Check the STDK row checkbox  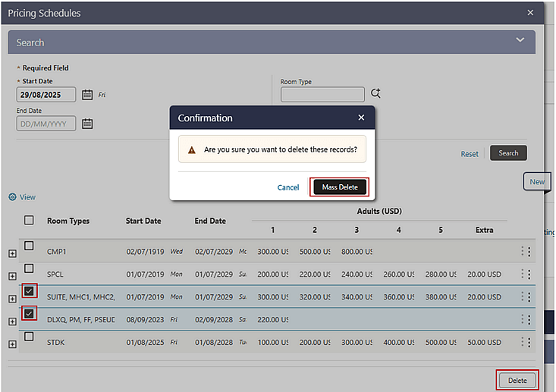pyautogui.click(x=29, y=337)
